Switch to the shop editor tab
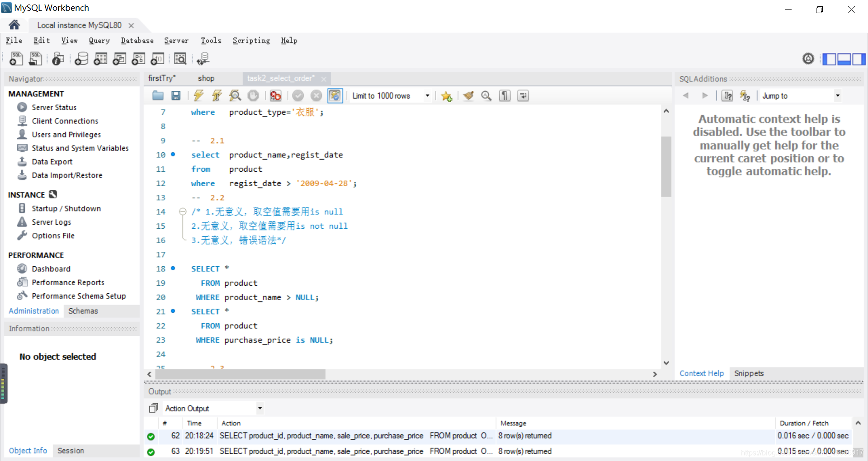This screenshot has height=461, width=868. (206, 78)
